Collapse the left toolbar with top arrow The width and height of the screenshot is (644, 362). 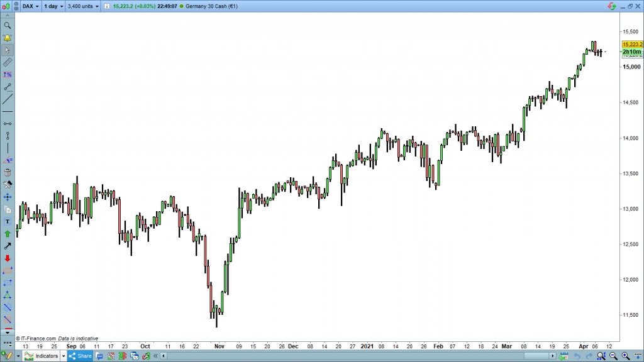point(8,16)
